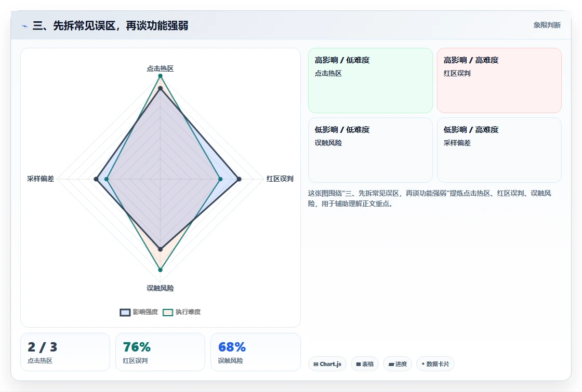Toggle the 影响强度 legend swatch
Screen dimensions: 582x392
tap(125, 312)
